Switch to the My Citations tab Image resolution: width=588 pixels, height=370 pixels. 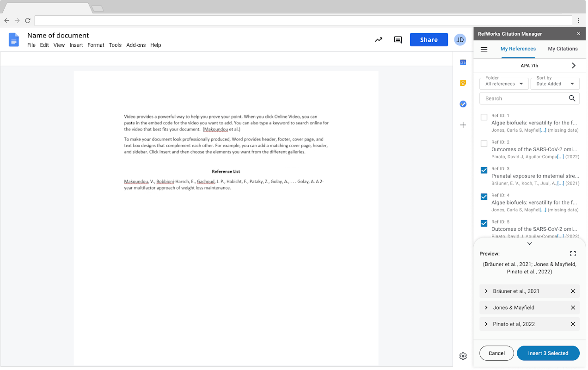(x=563, y=49)
